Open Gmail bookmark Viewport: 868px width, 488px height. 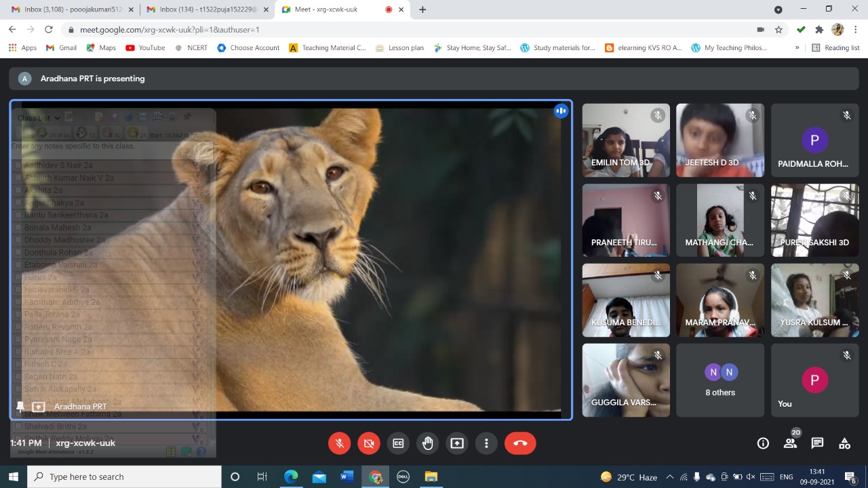[x=61, y=48]
